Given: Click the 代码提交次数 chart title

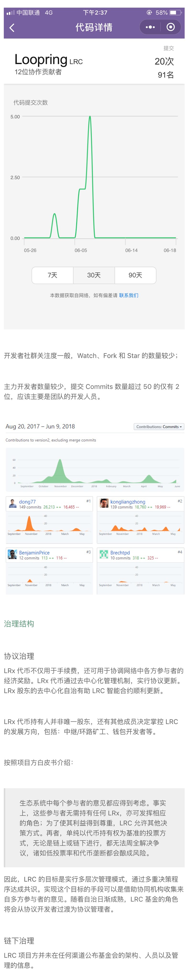Looking at the screenshot, I should (x=30, y=102).
